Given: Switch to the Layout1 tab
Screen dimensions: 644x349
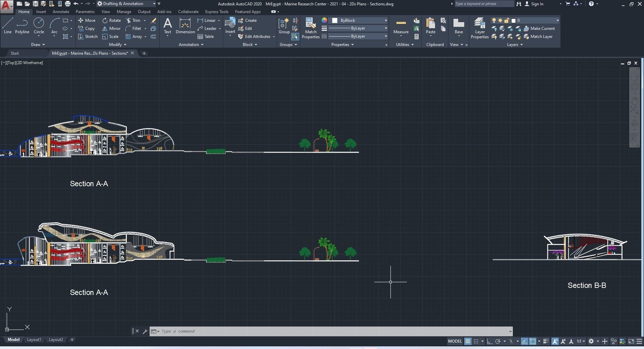Looking at the screenshot, I should pos(34,340).
